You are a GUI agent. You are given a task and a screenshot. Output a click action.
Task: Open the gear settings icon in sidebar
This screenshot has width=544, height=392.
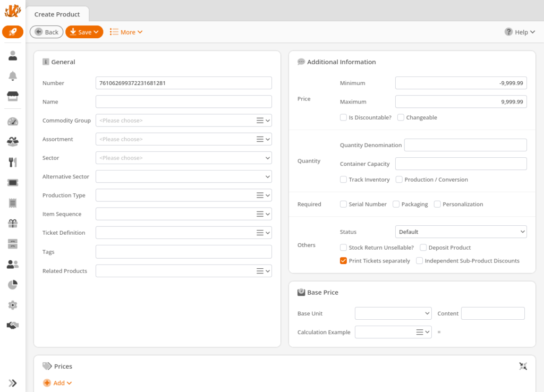(x=13, y=305)
